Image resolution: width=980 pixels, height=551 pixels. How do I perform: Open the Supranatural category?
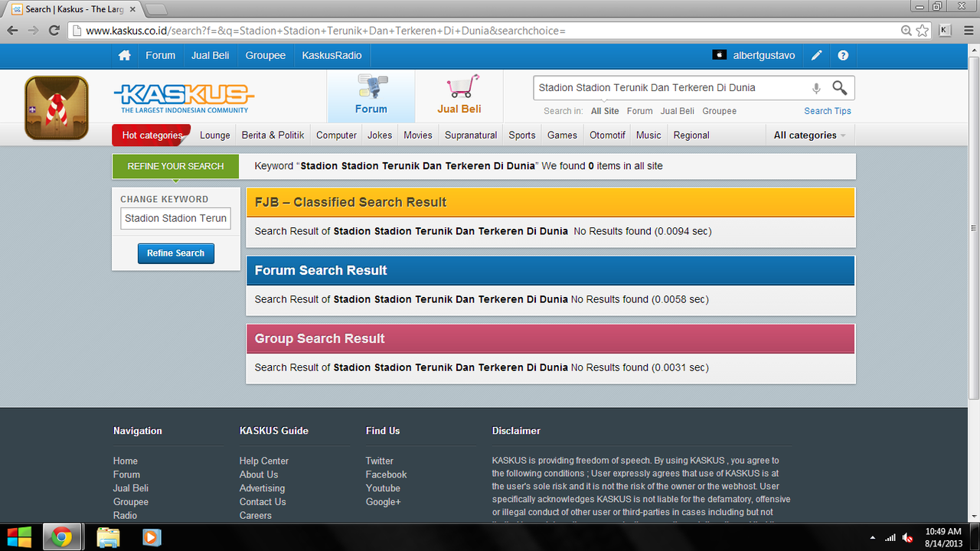(471, 135)
